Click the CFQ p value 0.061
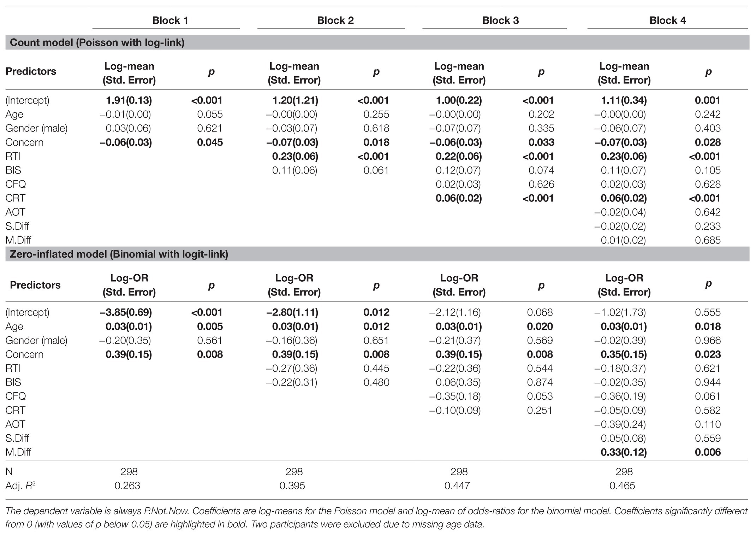The height and width of the screenshot is (535, 756). click(708, 396)
